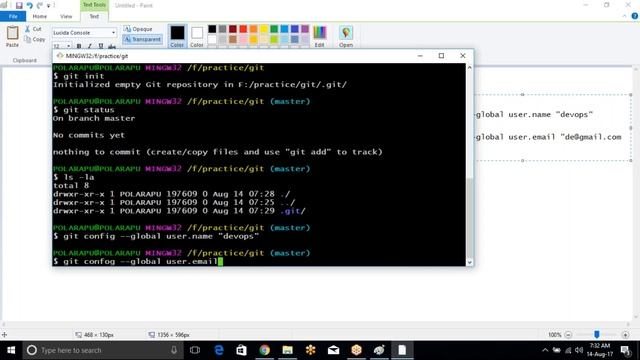Screen dimensions: 640x360
Task: Minimize the MINGW32 terminal window
Action: (x=420, y=56)
